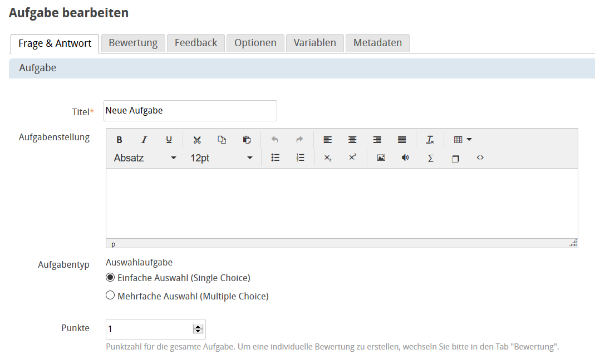Open the table insertion dropdown
The width and height of the screenshot is (595, 364).
(462, 139)
